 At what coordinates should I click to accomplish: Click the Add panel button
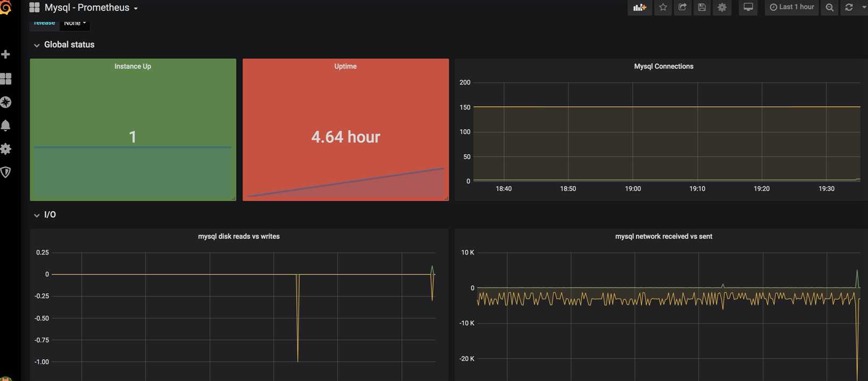(x=639, y=7)
